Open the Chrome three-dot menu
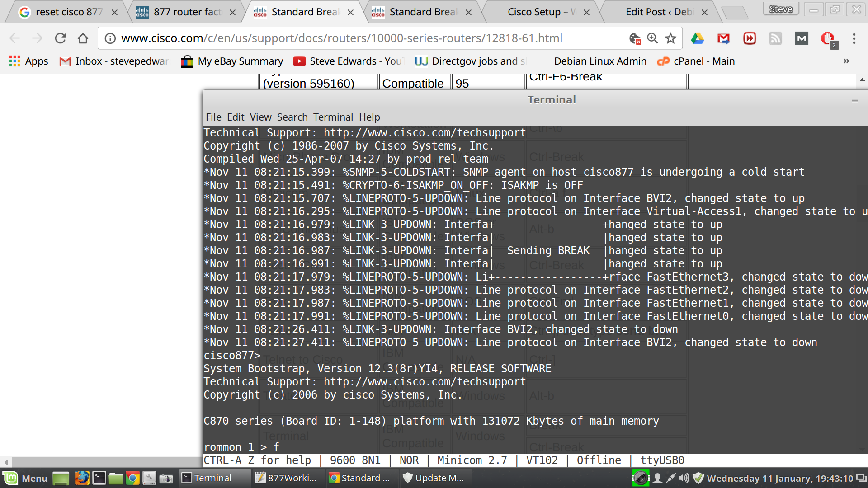This screenshot has width=868, height=488. tap(854, 38)
